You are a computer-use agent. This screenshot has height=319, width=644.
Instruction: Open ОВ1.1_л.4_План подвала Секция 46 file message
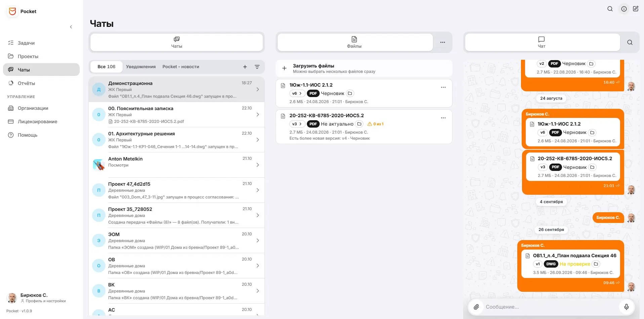[571, 264]
